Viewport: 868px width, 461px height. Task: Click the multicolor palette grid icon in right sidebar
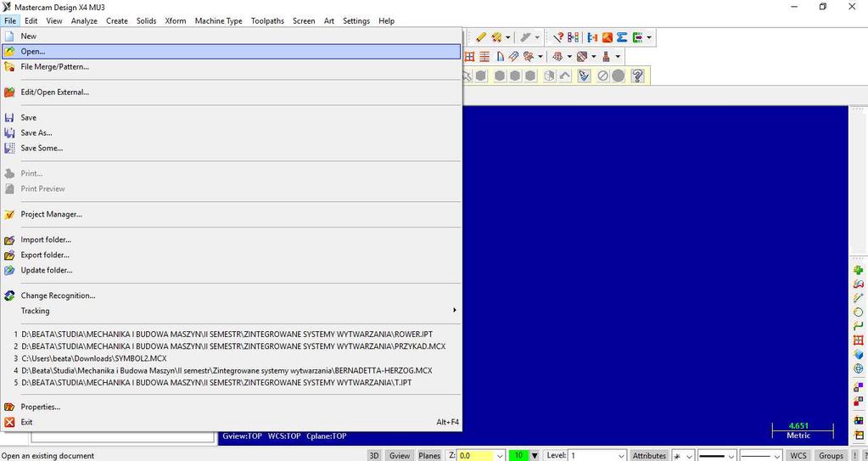[x=859, y=420]
